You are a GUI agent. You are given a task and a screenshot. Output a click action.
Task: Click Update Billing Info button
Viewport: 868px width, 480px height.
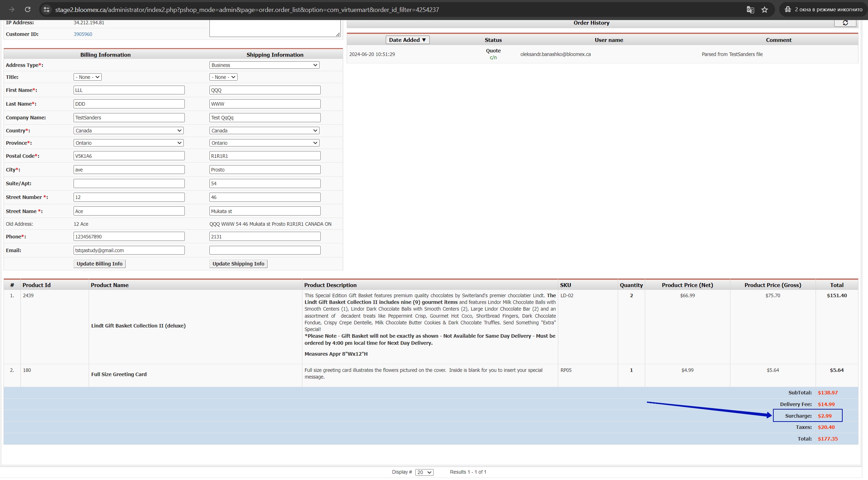point(100,264)
